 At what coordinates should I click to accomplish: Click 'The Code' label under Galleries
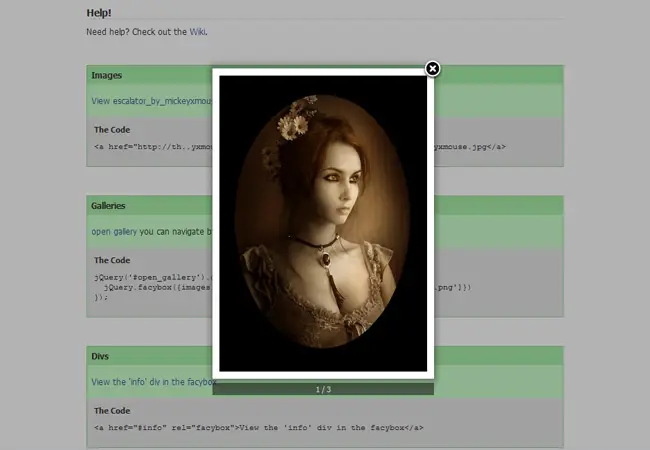[x=112, y=260]
